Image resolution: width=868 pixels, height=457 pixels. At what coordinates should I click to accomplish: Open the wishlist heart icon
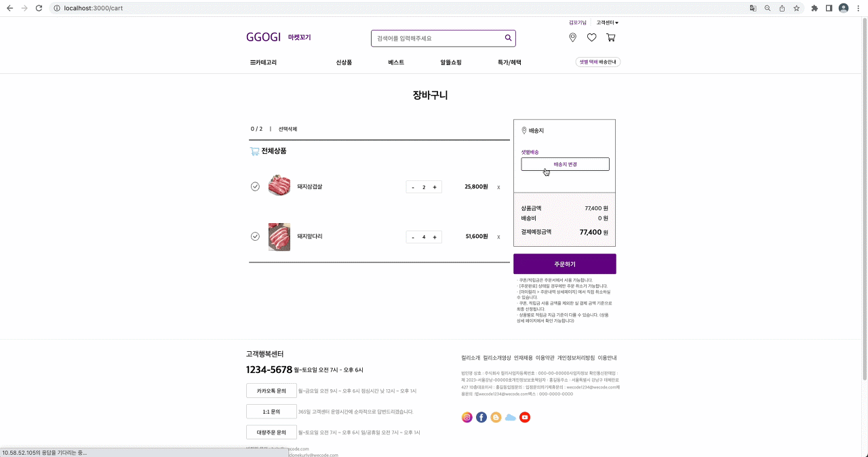591,38
